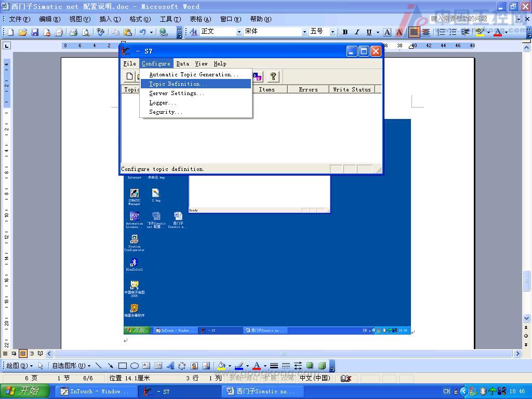The width and height of the screenshot is (532, 399).
Task: Click the Items column header in S7
Action: (267, 89)
